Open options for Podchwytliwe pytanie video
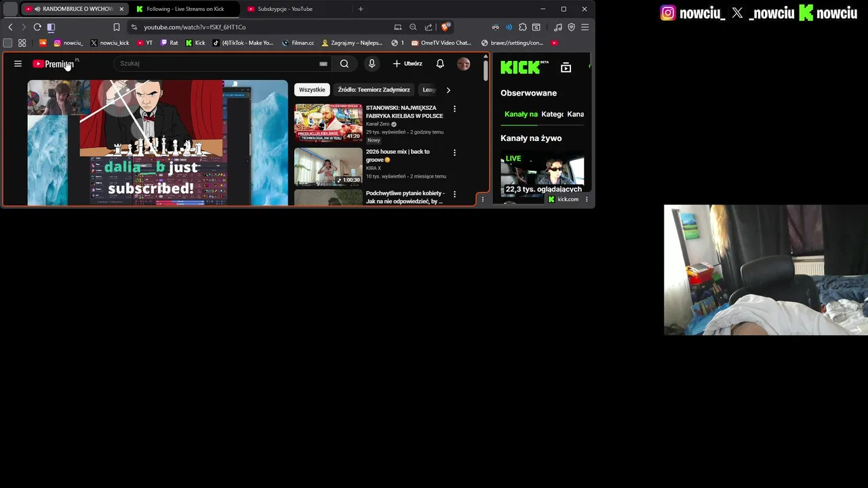This screenshot has width=868, height=488. (454, 195)
